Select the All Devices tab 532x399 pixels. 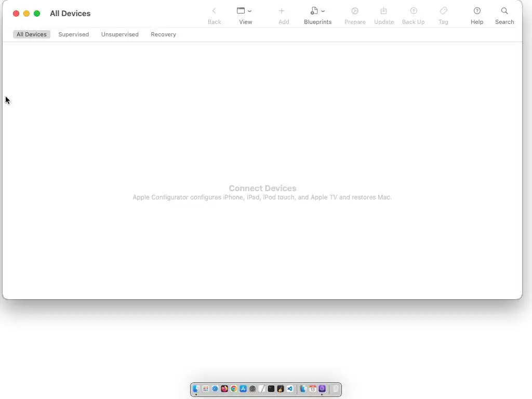click(32, 34)
